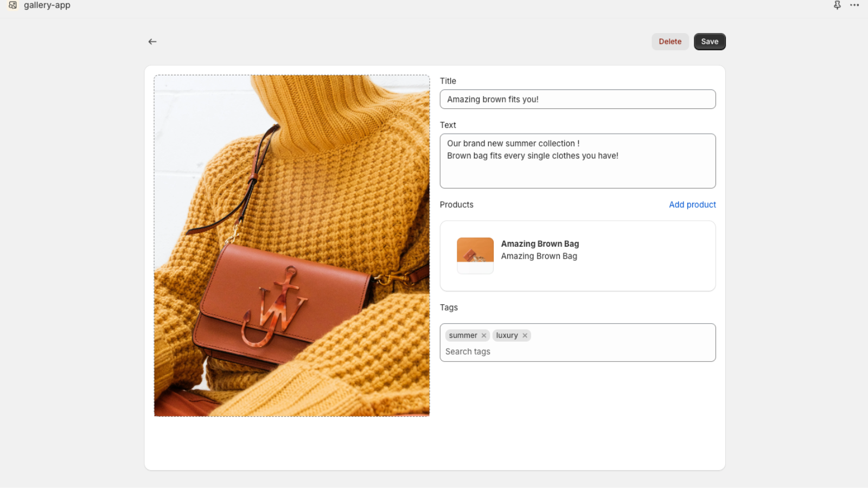Click the product's non-bold subtitle line
The height and width of the screenshot is (488, 868).
pyautogui.click(x=539, y=256)
